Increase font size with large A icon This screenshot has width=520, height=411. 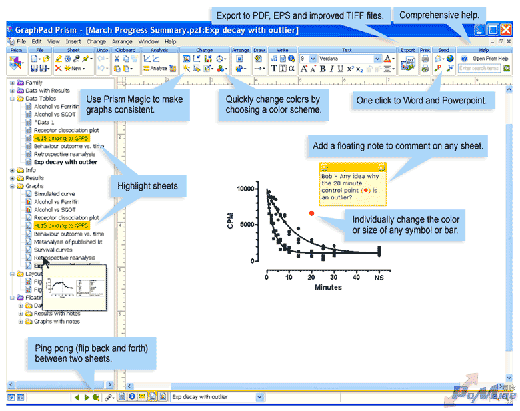304,69
